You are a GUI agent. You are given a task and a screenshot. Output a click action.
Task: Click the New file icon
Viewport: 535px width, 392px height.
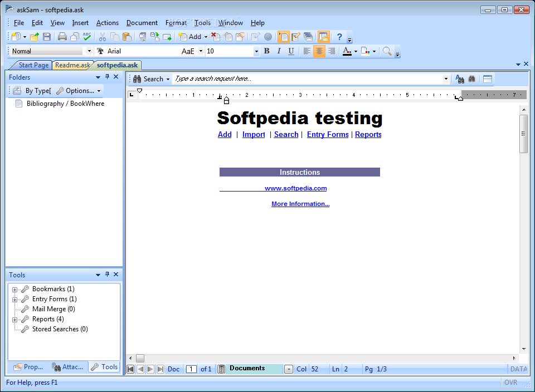pyautogui.click(x=16, y=37)
